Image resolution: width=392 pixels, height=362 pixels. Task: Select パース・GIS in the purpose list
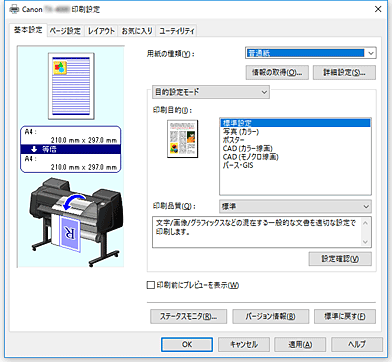295,165
